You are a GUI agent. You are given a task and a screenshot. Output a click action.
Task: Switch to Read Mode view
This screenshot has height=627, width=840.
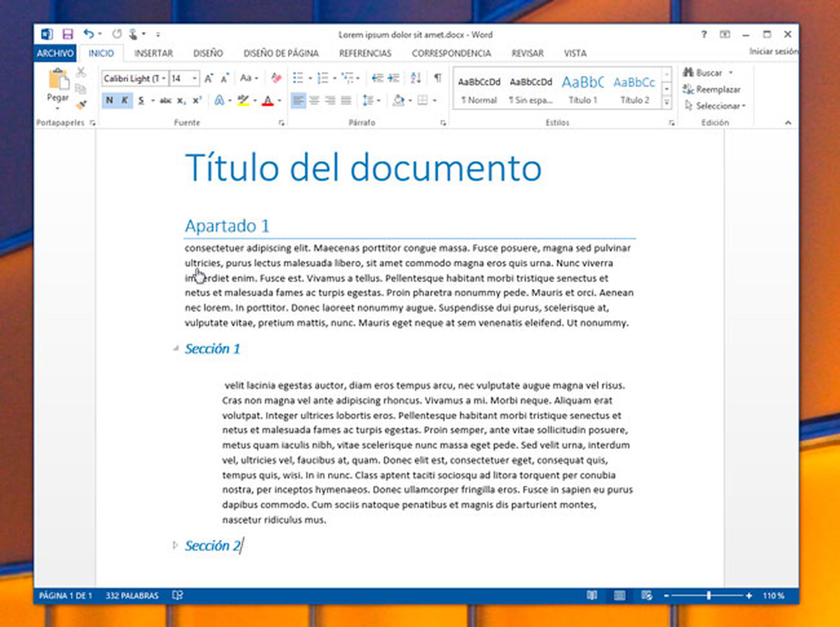[592, 595]
